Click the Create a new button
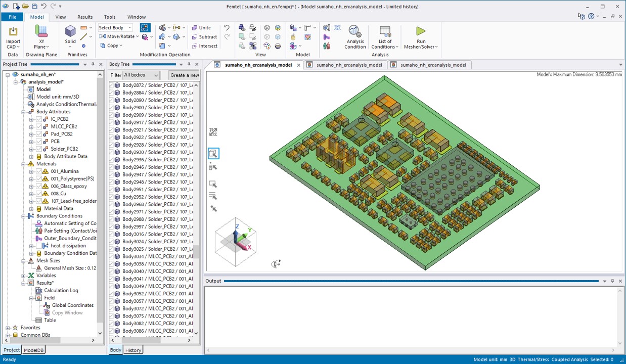This screenshot has width=626, height=364. pyautogui.click(x=184, y=75)
